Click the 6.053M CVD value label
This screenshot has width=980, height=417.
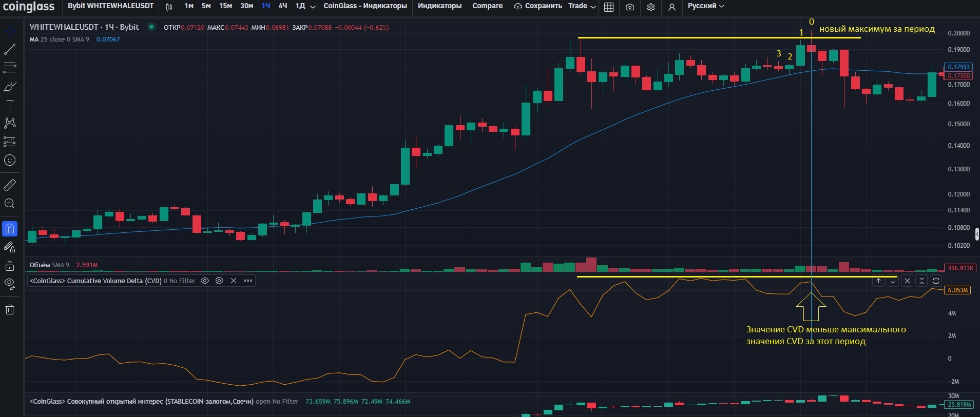957,290
